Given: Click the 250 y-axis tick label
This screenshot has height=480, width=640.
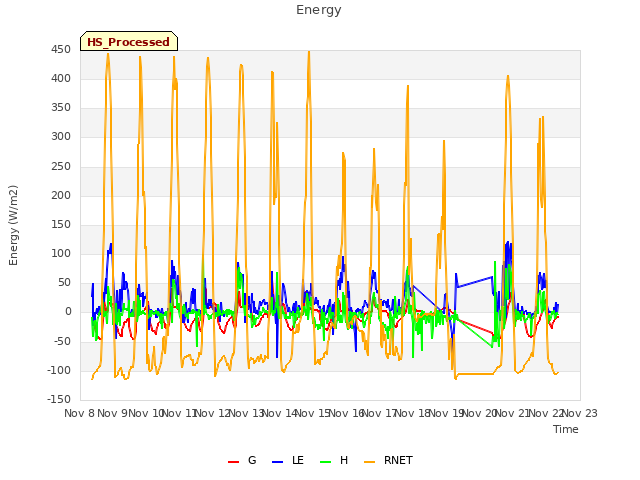Looking at the screenshot, I should [61, 167].
